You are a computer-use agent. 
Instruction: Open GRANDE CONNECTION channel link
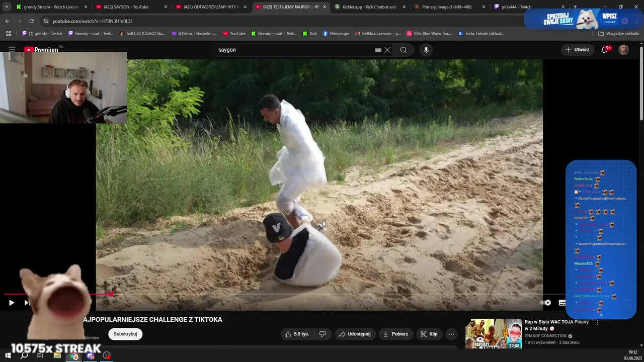pyautogui.click(x=545, y=336)
